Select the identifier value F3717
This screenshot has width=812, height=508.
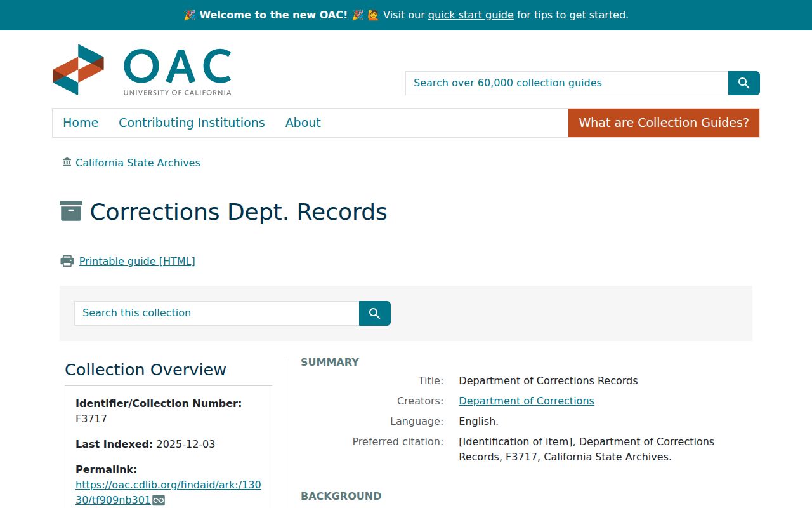click(91, 418)
